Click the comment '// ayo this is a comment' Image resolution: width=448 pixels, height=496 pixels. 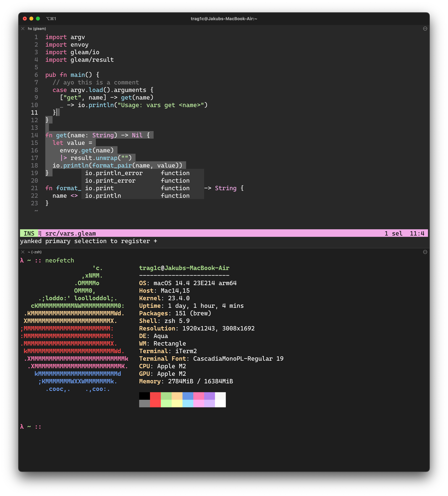96,82
